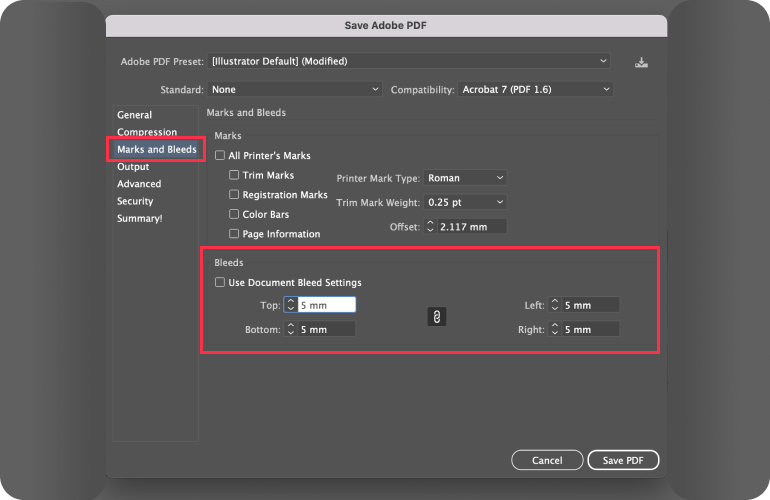770x500 pixels.
Task: Check the Trim Marks option
Action: pos(234,175)
